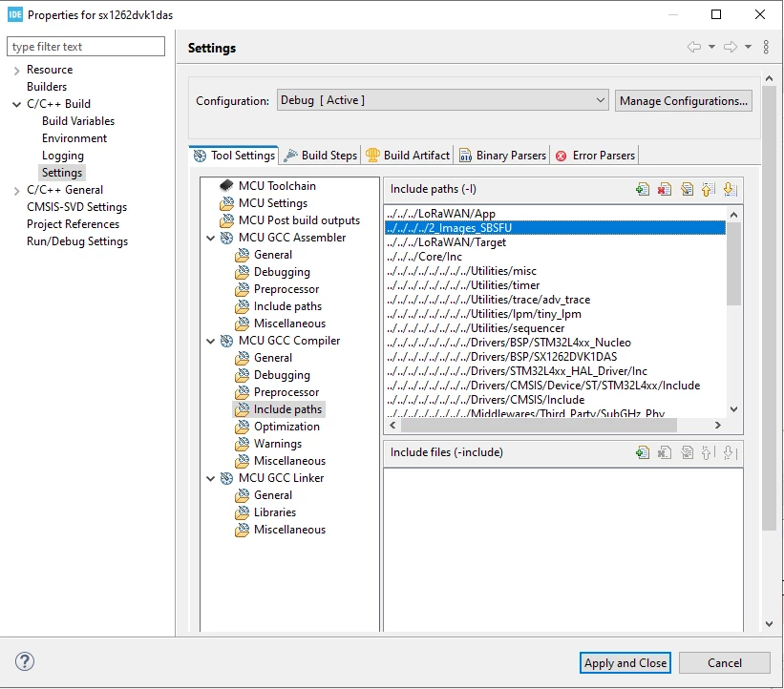
Task: Expand the C/C++ General node
Action: click(x=16, y=190)
